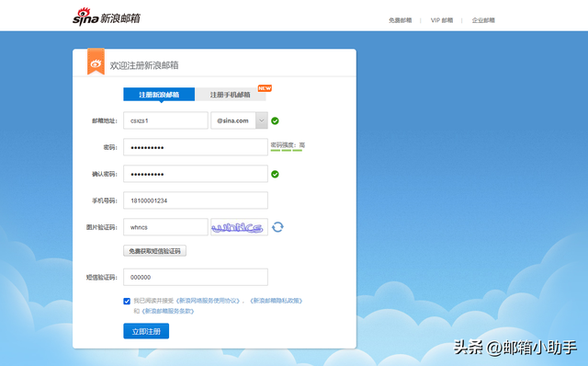Click the orange Sina bookmark badge
This screenshot has width=588, height=366.
click(96, 62)
